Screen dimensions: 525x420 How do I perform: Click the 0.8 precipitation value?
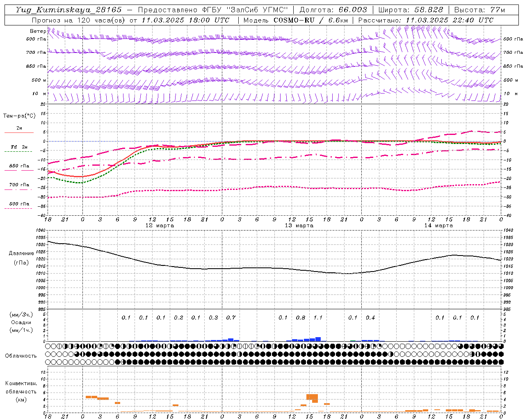[x=301, y=318]
